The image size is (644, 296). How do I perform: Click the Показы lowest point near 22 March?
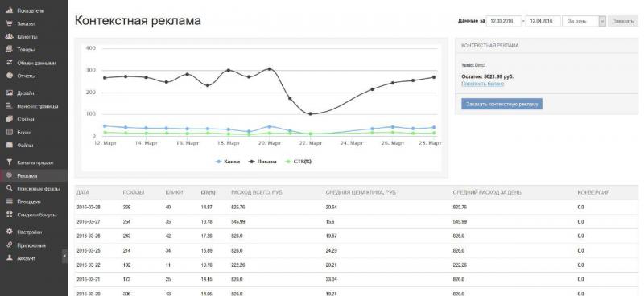tap(310, 113)
